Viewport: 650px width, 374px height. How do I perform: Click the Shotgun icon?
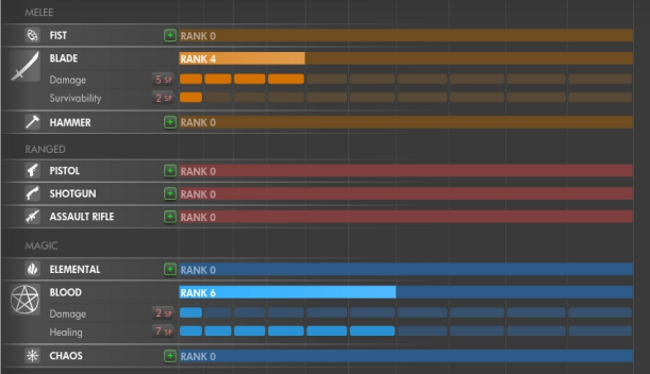click(x=32, y=193)
